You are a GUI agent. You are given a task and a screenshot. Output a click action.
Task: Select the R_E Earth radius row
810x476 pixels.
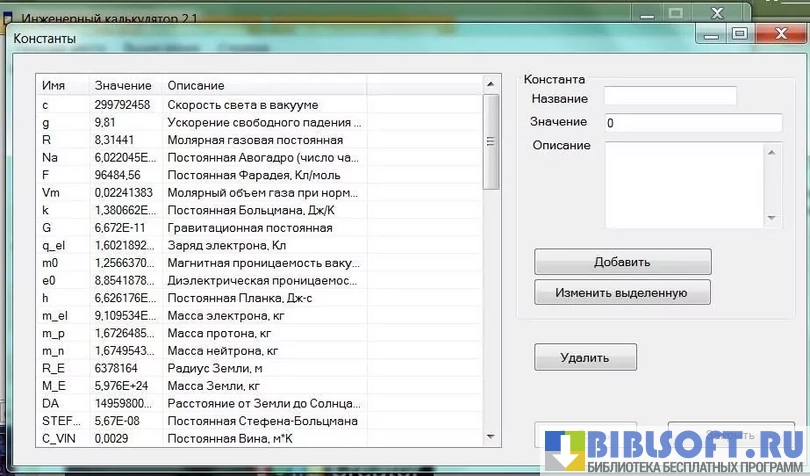(200, 368)
